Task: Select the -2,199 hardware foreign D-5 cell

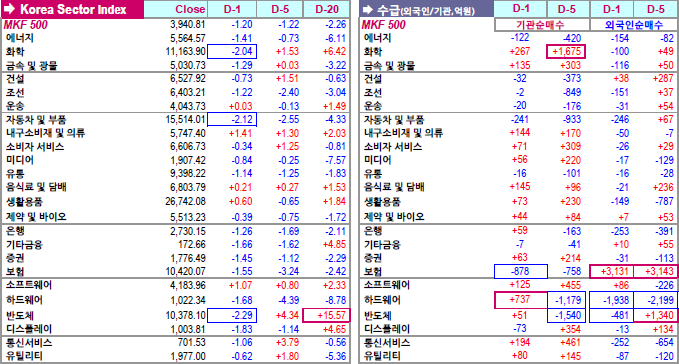Action: [x=655, y=300]
